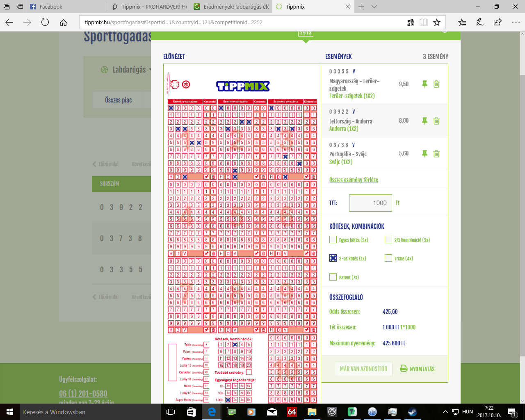The height and width of the screenshot is (420, 525).
Task: Click the browser Forward arrow
Action: (x=27, y=23)
